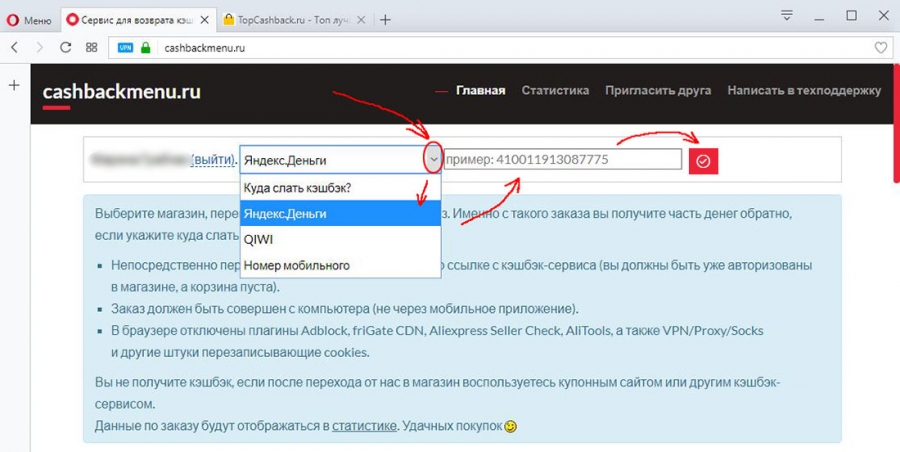Click the line 'Заказ должен быть совершен с компьютера'
The width and height of the screenshot is (900, 452).
tap(345, 309)
